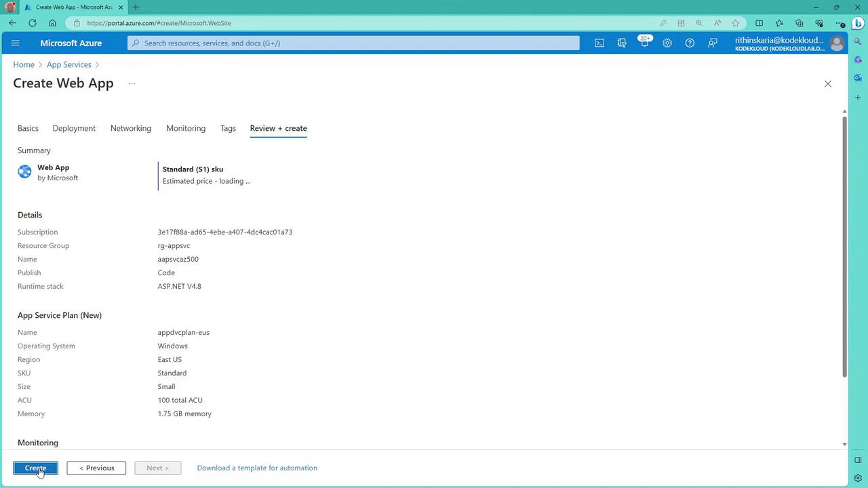The image size is (868, 488).
Task: Click the account email rithinskaria@kodekloud
Action: coord(780,39)
